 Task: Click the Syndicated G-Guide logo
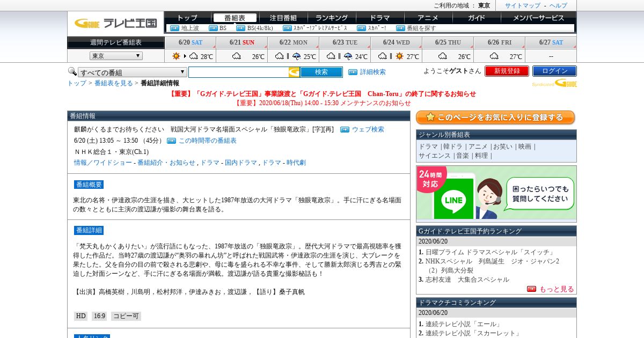(554, 83)
